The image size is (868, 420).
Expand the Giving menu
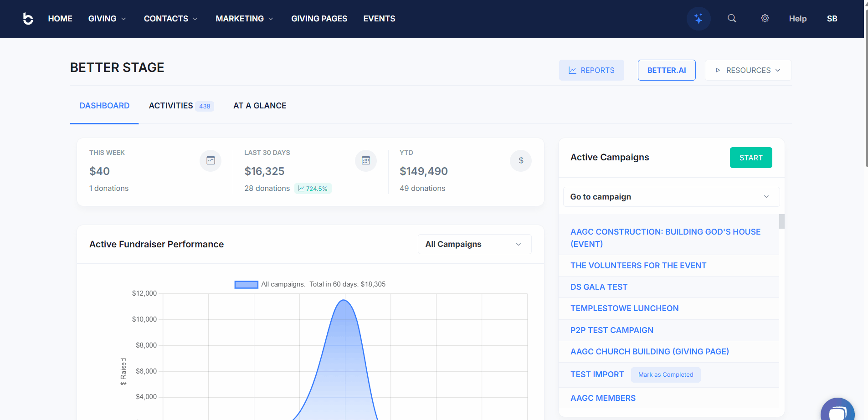[x=107, y=19]
